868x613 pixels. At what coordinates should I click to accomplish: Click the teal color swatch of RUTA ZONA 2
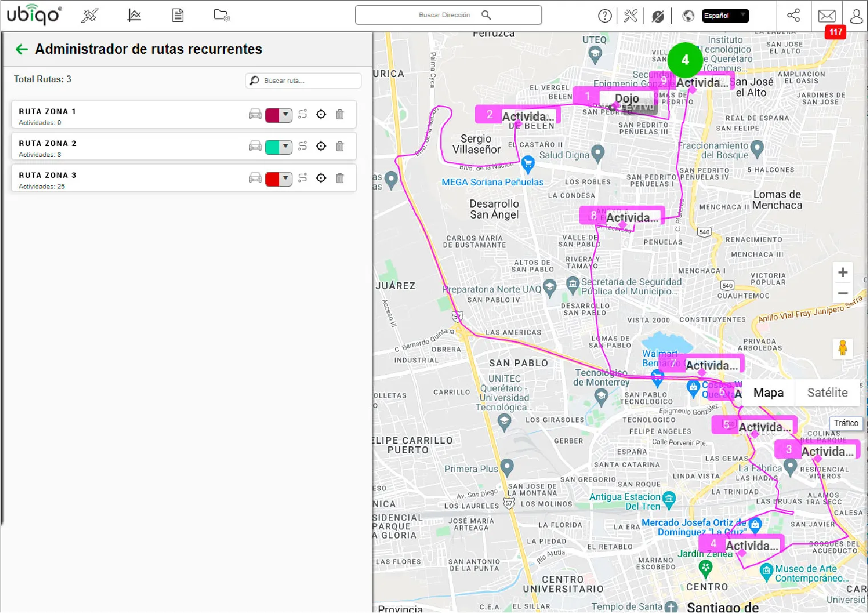click(272, 147)
